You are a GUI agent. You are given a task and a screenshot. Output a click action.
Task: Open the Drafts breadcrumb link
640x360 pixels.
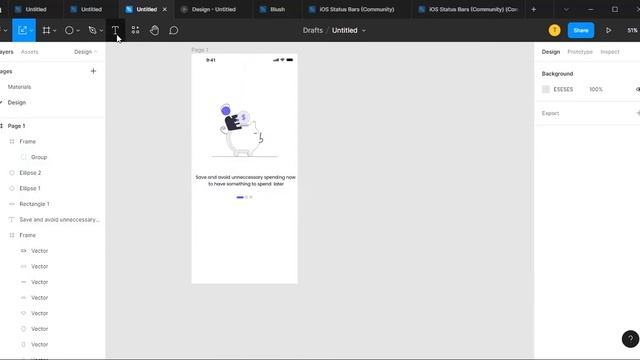[x=313, y=30]
